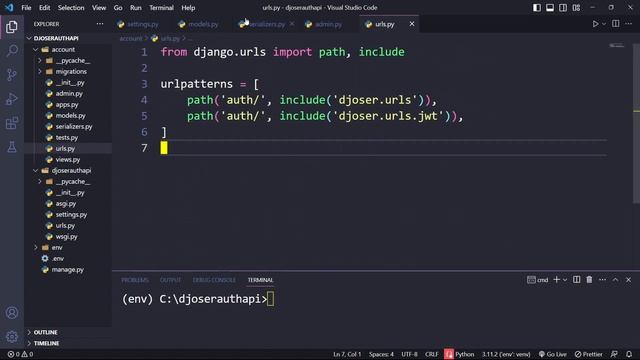
Task: Click UTF-8 encoding selector
Action: click(409, 354)
